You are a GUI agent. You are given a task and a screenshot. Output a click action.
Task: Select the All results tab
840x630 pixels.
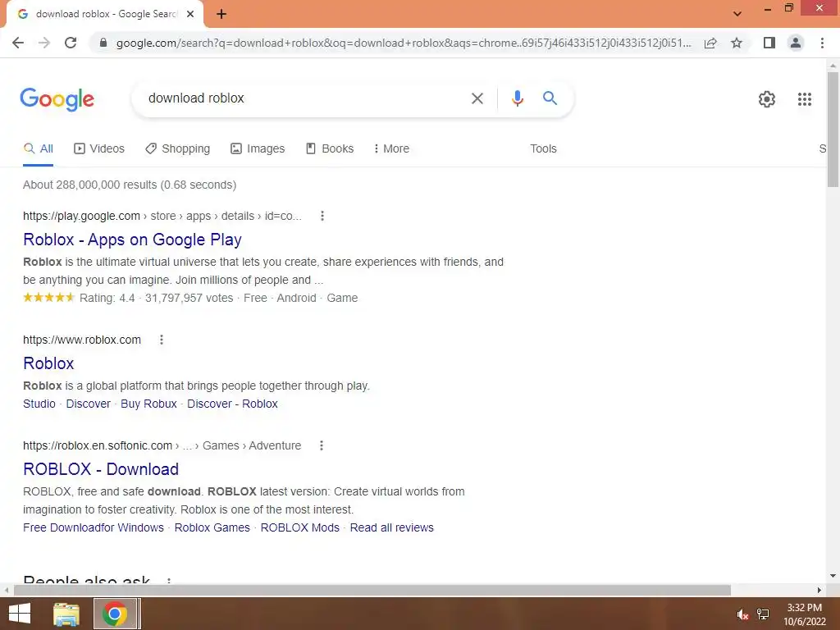point(38,149)
